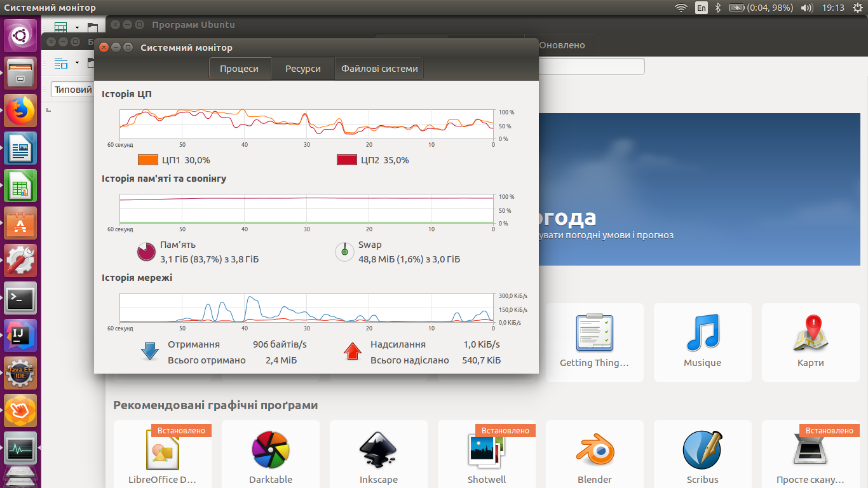This screenshot has width=868, height=488.
Task: Open the Оновлено tab in Ubuntu Software
Action: pyautogui.click(x=562, y=45)
